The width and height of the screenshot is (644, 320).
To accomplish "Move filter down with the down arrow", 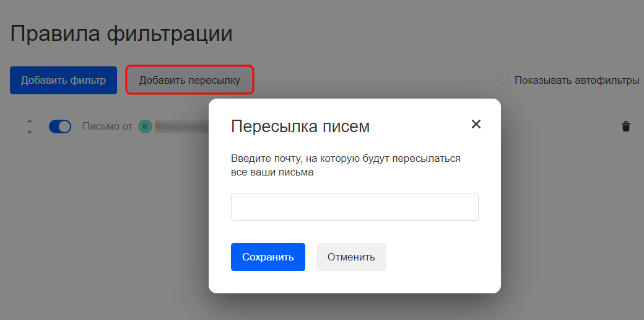I will pyautogui.click(x=30, y=132).
